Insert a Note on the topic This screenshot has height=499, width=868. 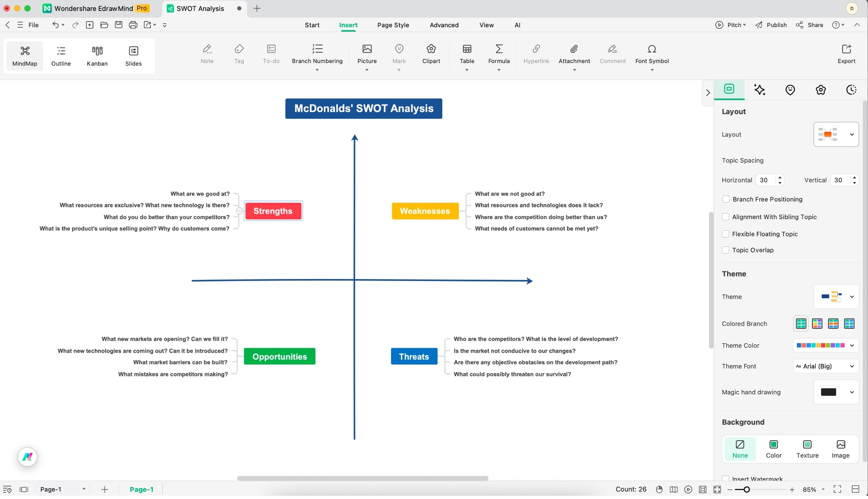tap(207, 54)
